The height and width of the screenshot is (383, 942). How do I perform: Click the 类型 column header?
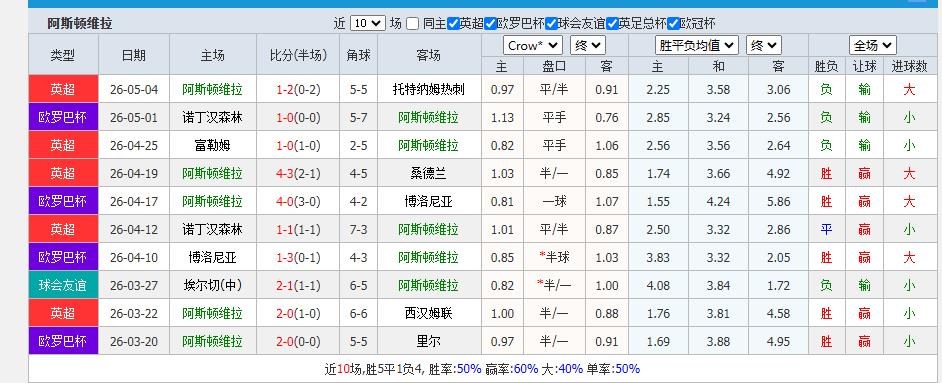click(63, 55)
